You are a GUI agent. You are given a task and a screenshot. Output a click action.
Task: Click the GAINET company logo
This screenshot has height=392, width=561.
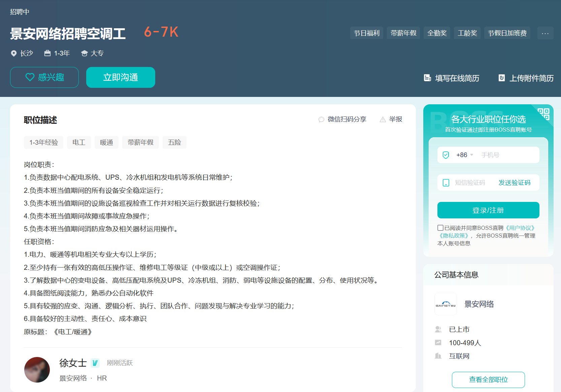tap(445, 304)
